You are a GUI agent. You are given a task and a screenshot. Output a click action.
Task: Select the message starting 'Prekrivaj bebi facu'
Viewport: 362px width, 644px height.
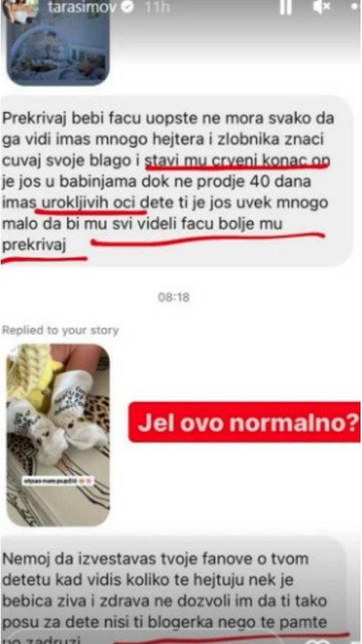(x=177, y=182)
